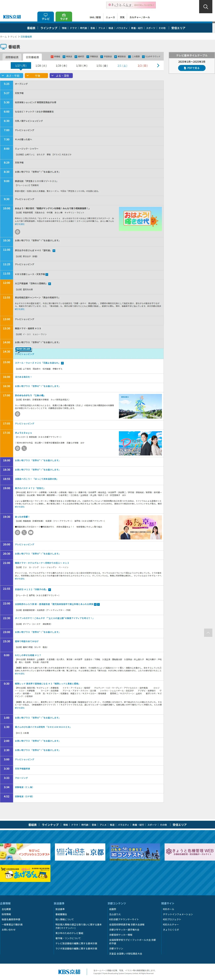
Task: Expand 続きを読む for the 12:55 program
Action: 20,309
